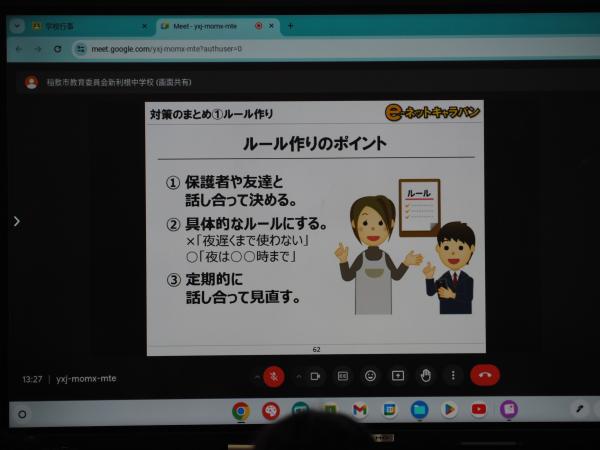Open microphone audio settings caret

[256, 377]
